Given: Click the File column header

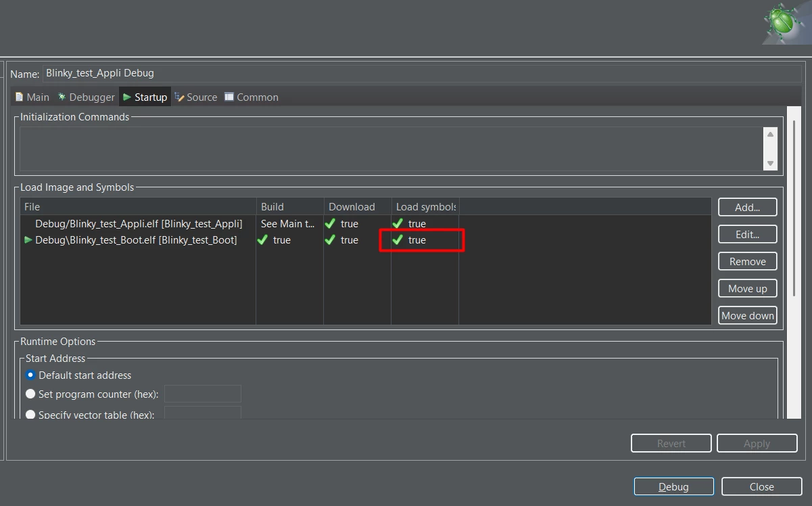Looking at the screenshot, I should (x=138, y=207).
